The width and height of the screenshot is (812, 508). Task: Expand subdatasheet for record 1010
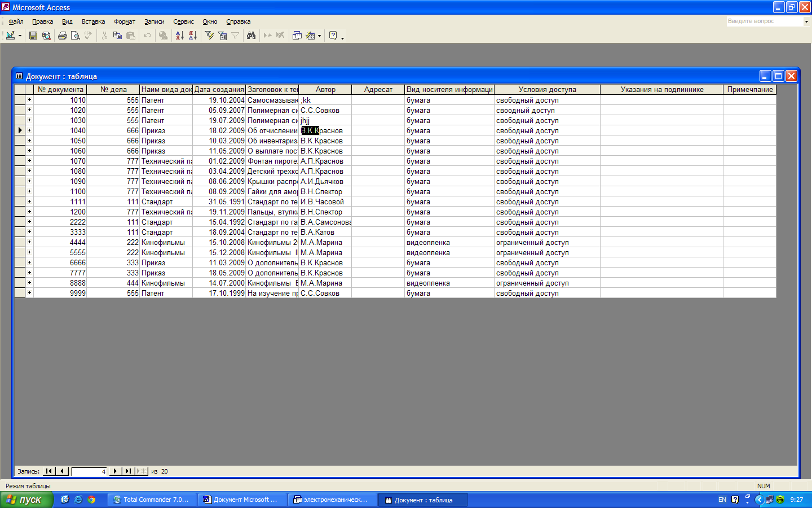point(29,100)
